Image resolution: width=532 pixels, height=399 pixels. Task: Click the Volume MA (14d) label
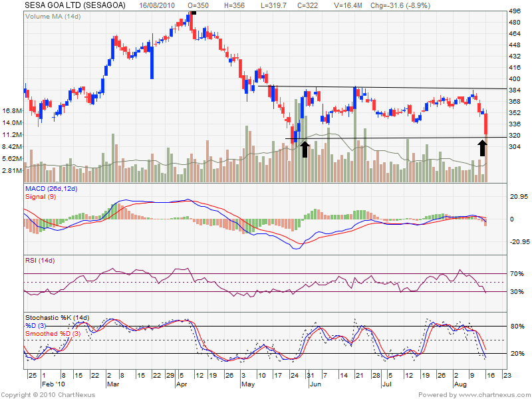pos(53,15)
